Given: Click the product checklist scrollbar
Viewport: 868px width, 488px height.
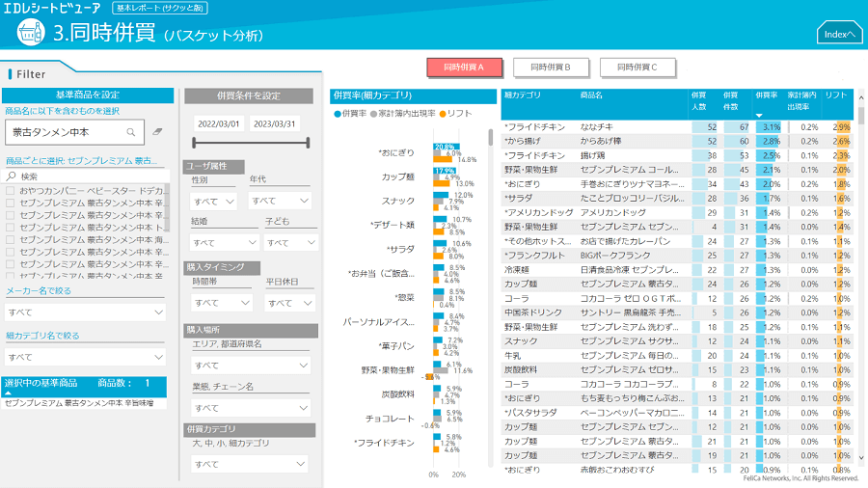Looking at the screenshot, I should point(167,207).
